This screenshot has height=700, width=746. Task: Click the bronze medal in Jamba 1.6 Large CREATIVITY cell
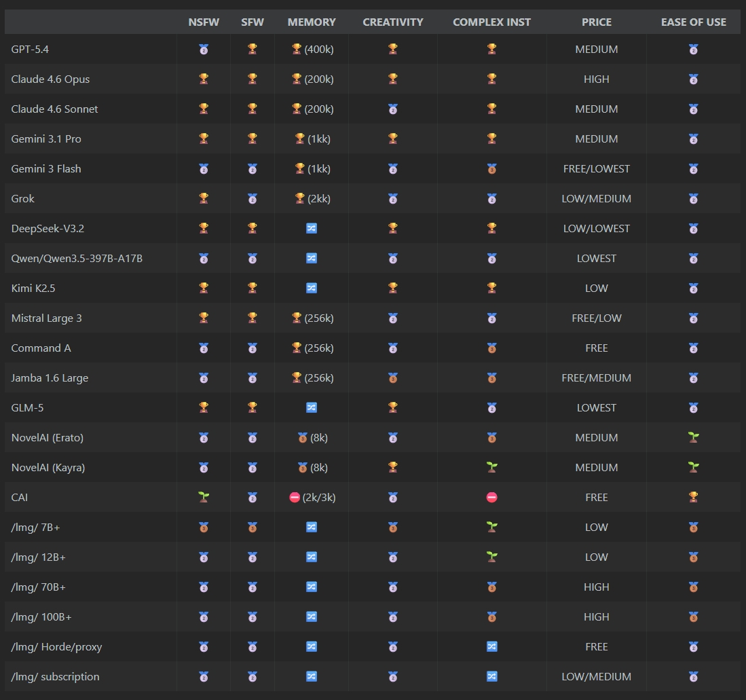[x=392, y=378]
